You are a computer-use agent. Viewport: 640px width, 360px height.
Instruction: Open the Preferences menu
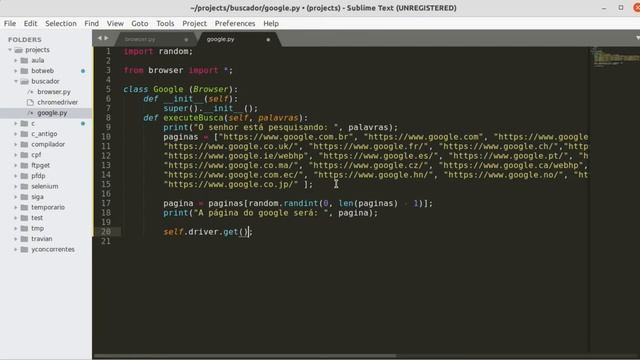[x=235, y=24]
